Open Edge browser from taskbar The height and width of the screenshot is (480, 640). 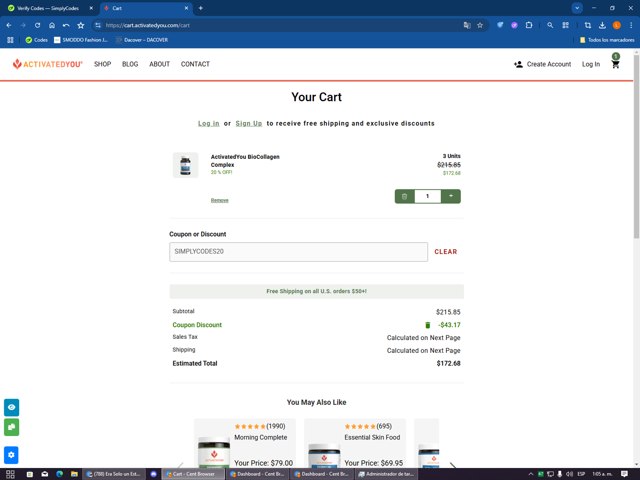(x=60, y=474)
